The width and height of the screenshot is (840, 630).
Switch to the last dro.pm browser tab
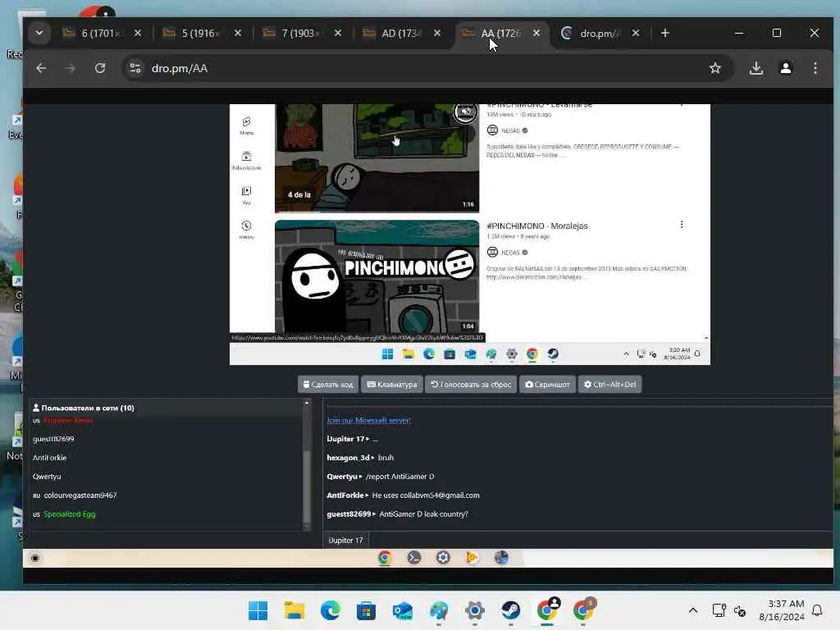click(600, 33)
